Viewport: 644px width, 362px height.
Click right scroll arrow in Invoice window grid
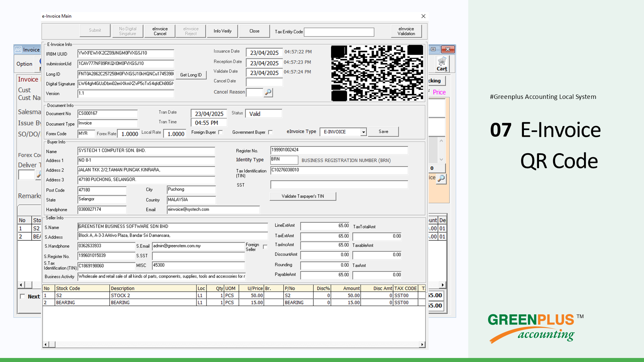pos(443,285)
